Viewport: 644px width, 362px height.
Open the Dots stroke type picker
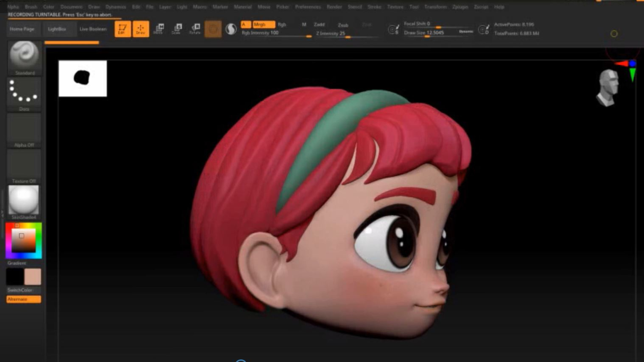pos(24,92)
